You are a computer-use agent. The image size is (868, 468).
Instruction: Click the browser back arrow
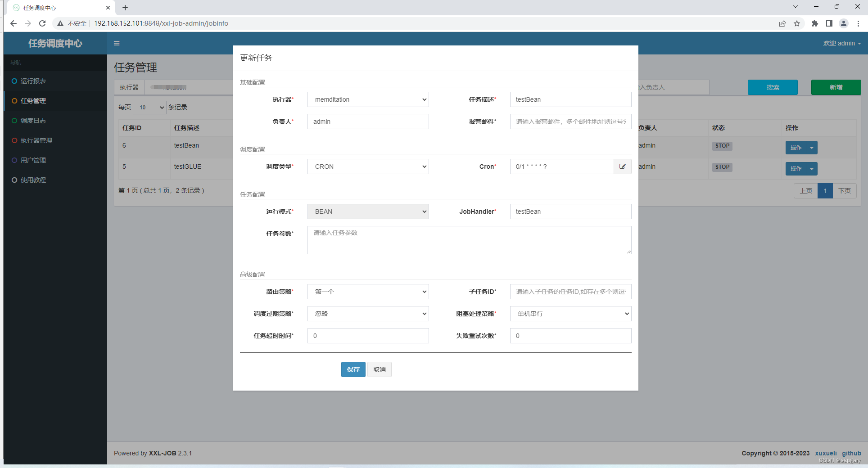[x=14, y=23]
